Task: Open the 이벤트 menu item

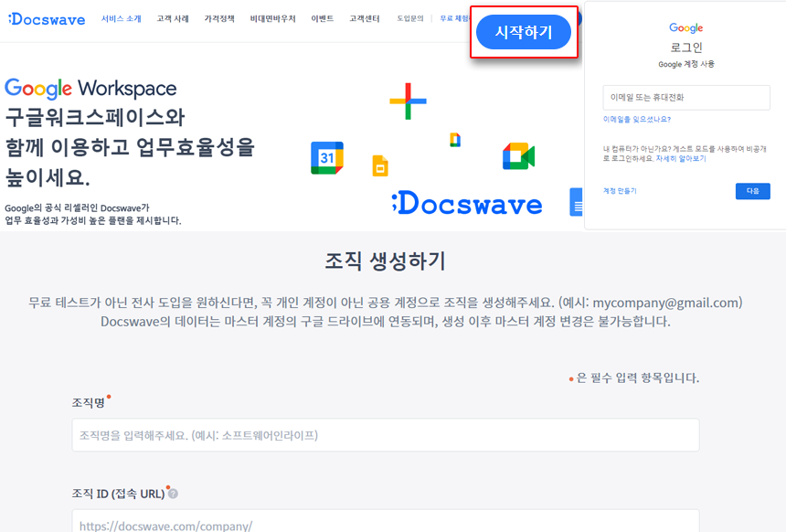Action: (x=323, y=18)
